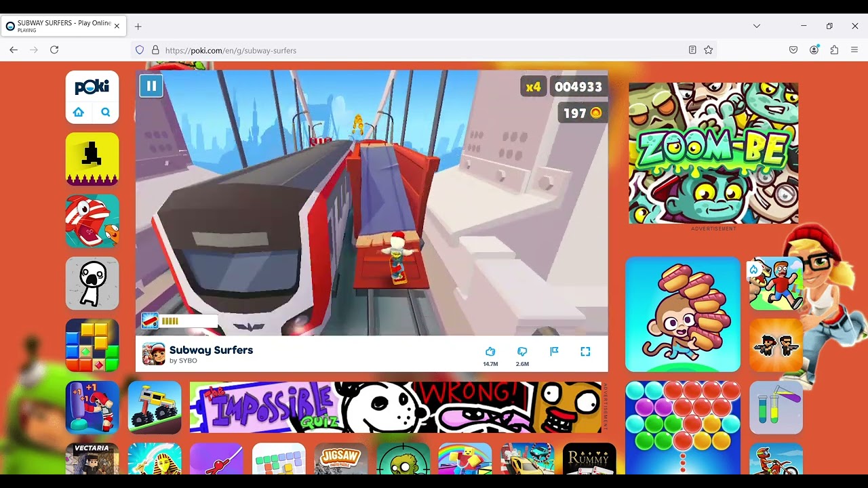This screenshot has height=488, width=868.
Task: Open the Poki logo link
Action: click(92, 87)
